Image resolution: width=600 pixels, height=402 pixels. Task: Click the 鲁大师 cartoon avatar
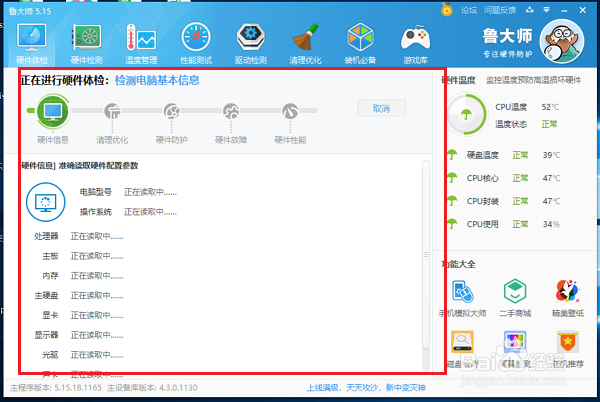562,41
